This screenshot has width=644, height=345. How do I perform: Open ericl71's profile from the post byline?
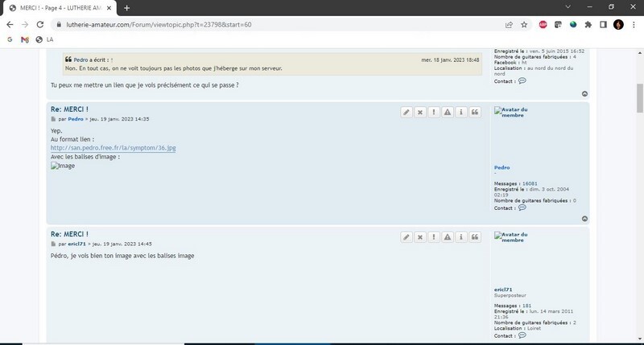pos(76,244)
